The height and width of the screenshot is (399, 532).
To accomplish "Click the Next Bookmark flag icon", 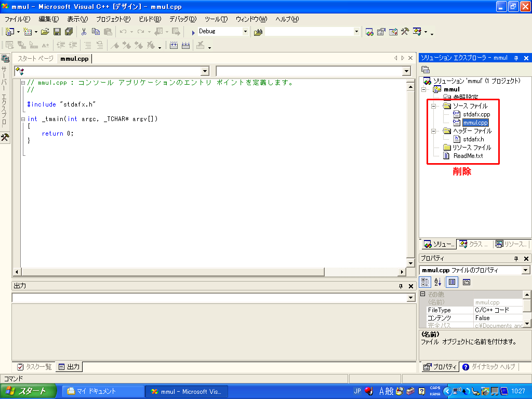I will (127, 45).
